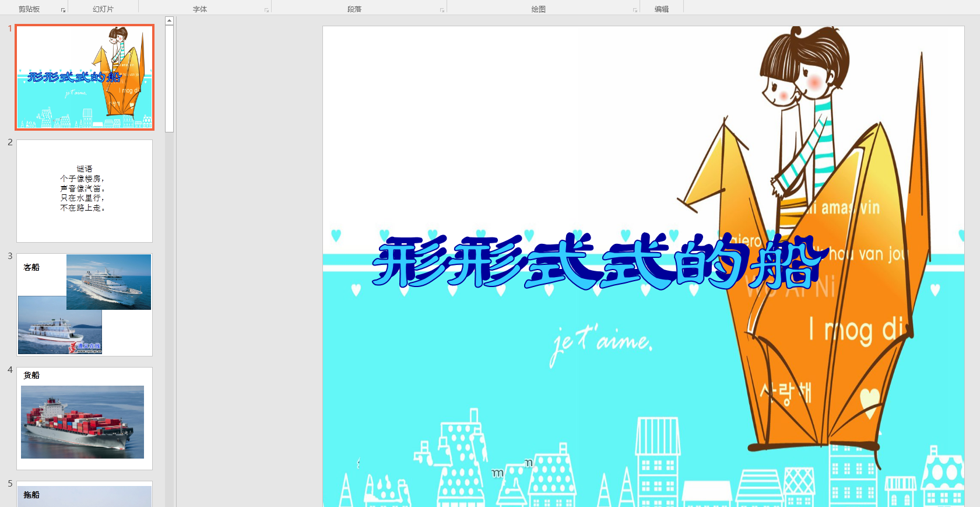
Task: Select slide 1 thumbnail with the paper crane
Action: 85,77
